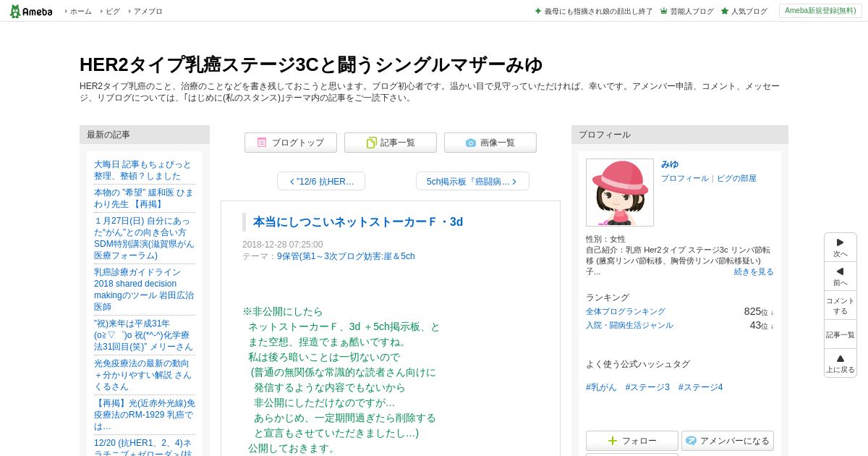
Task: Open blog title HER2タイプ乳癌ステージ3Cと闘うシングルマザーみゆ
Action: [311, 64]
